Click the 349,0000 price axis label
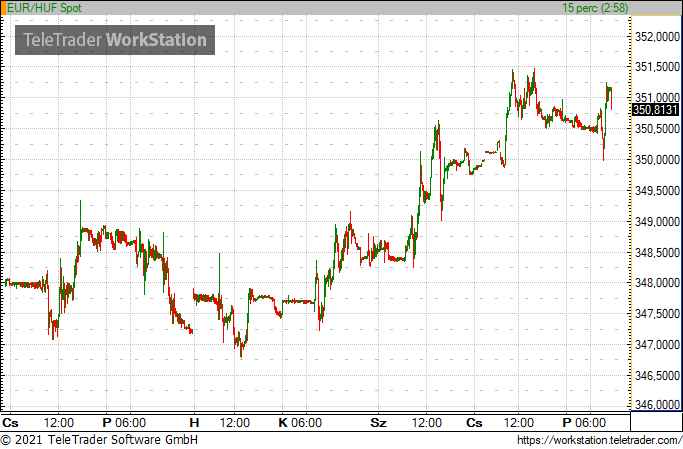683x449 pixels. click(657, 222)
